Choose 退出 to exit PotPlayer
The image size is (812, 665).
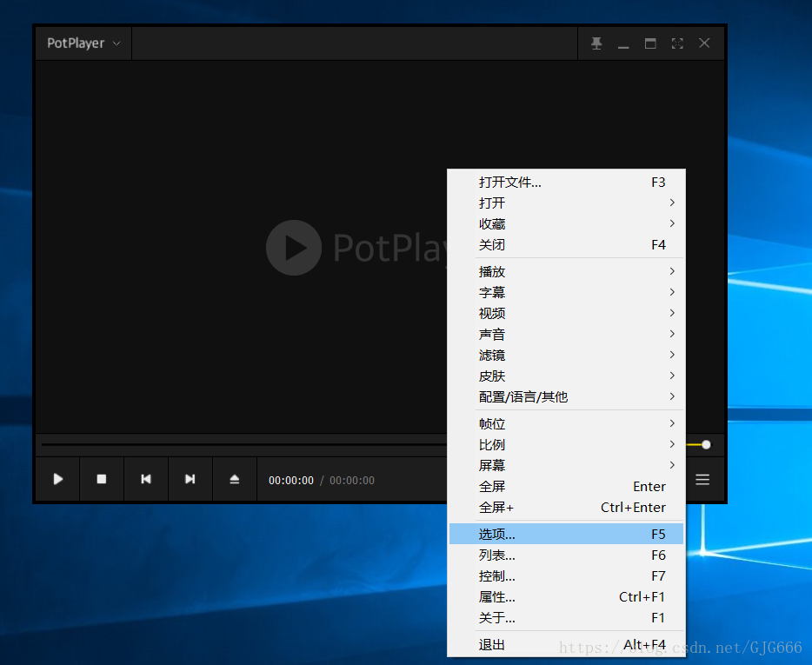pos(567,645)
